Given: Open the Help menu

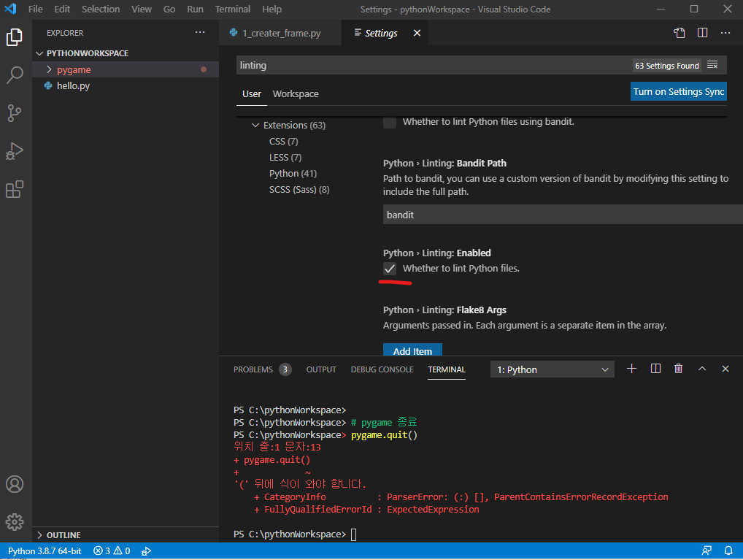Looking at the screenshot, I should [272, 9].
